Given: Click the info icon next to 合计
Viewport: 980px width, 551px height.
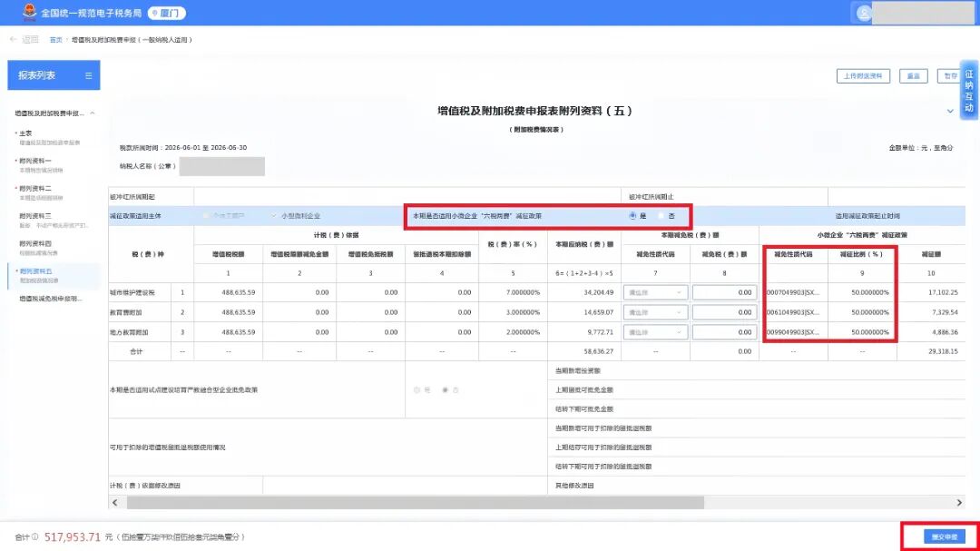Looking at the screenshot, I should pyautogui.click(x=35, y=536).
